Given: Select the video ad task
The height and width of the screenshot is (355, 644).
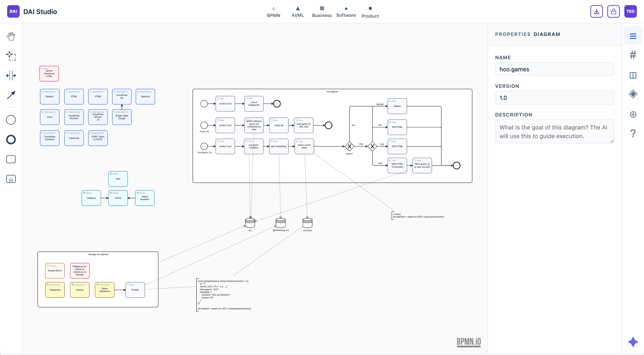Looking at the screenshot, I should pos(279,125).
